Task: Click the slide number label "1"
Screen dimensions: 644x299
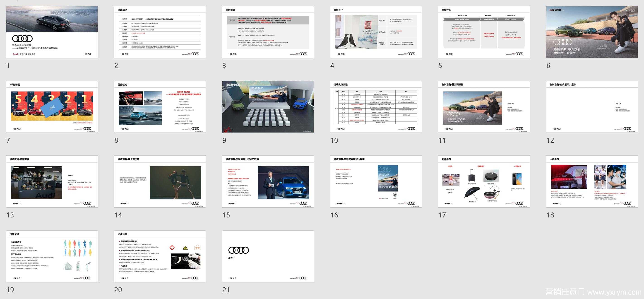Action: click(8, 65)
